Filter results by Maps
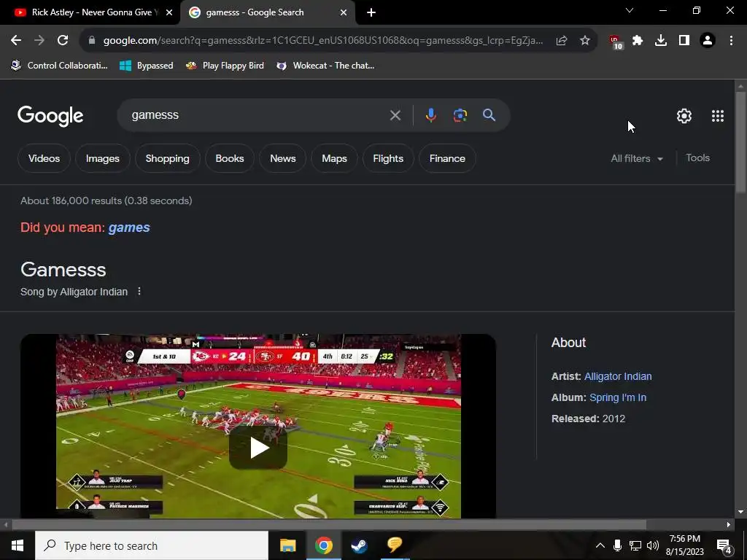Screen dimensions: 747x560 (x=334, y=158)
